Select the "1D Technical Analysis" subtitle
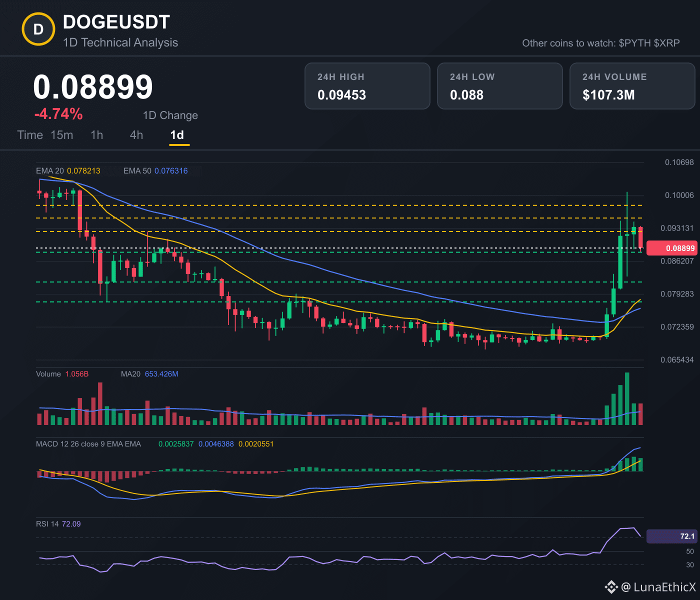 click(x=120, y=42)
